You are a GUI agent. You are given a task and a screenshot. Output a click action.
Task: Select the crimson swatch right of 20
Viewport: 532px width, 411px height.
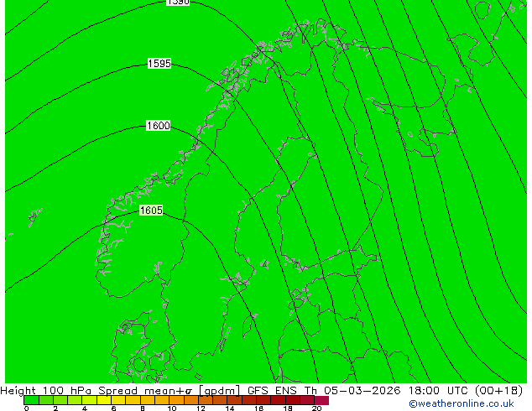(321, 400)
